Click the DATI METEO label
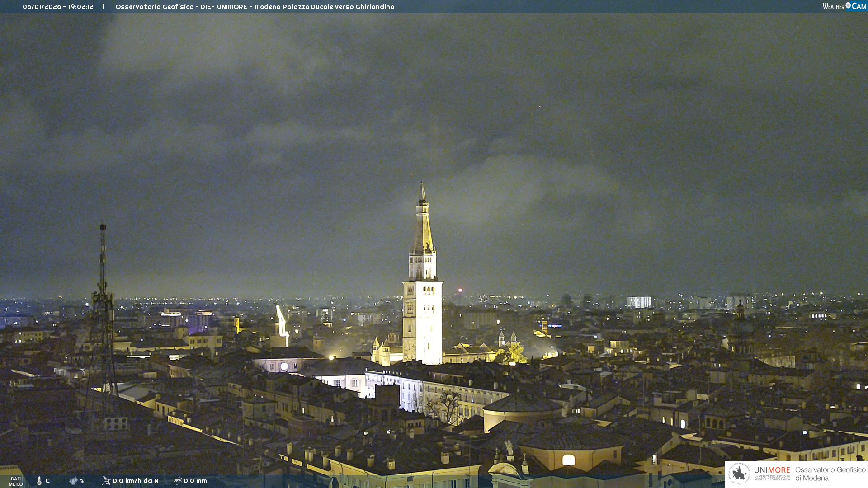868x488 pixels. coord(16,481)
